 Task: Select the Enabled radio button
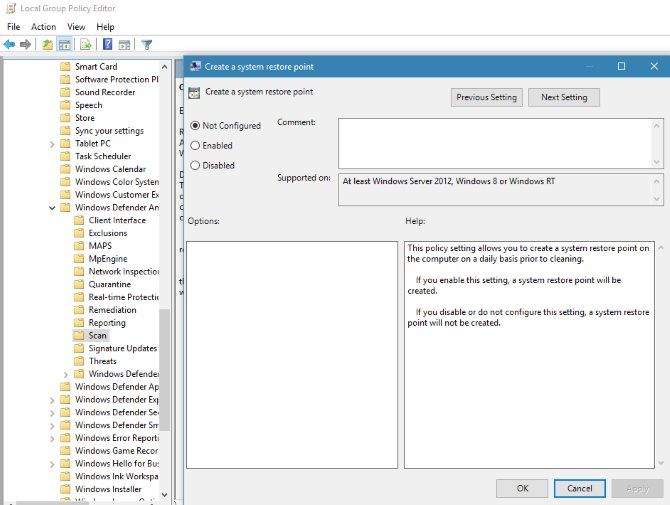[x=195, y=146]
